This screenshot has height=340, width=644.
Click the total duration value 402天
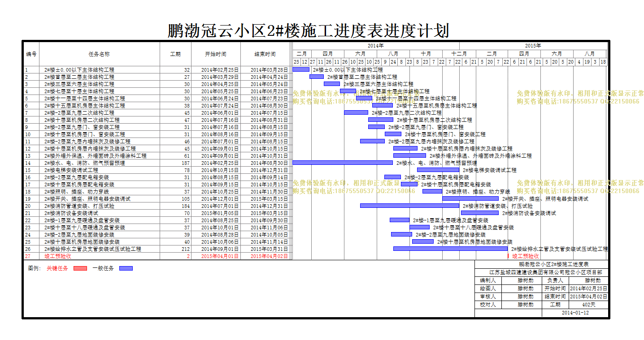[x=588, y=305]
